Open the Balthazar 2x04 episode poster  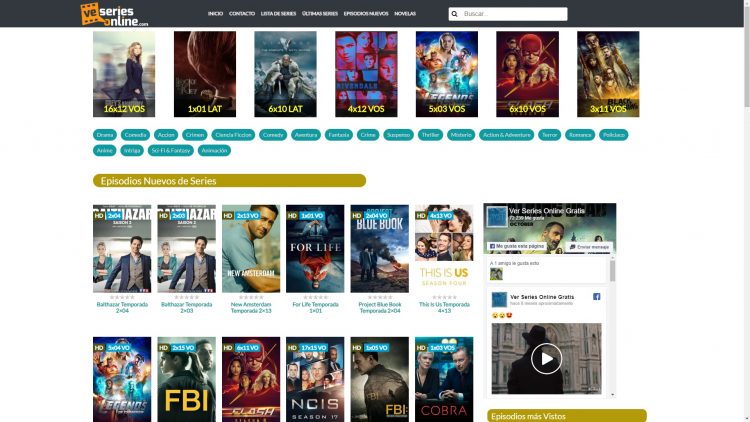122,249
